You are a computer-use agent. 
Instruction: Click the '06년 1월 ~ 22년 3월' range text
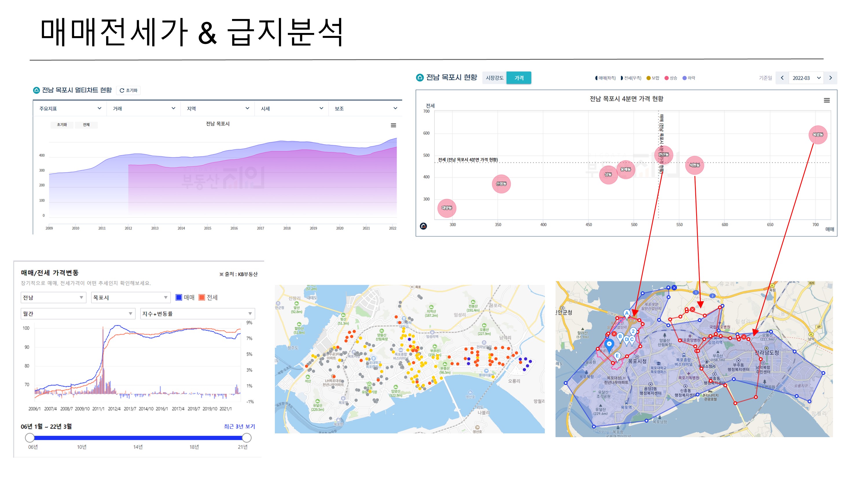coord(46,426)
